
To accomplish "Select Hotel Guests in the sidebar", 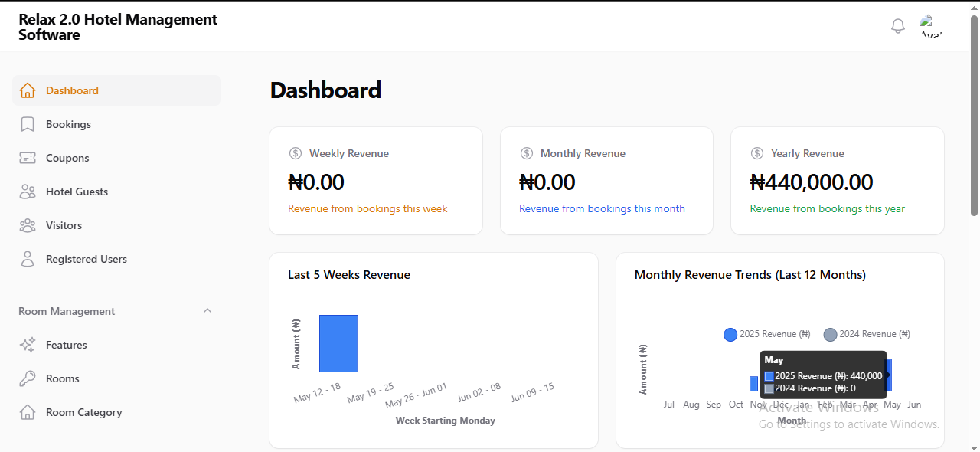I will click(77, 191).
